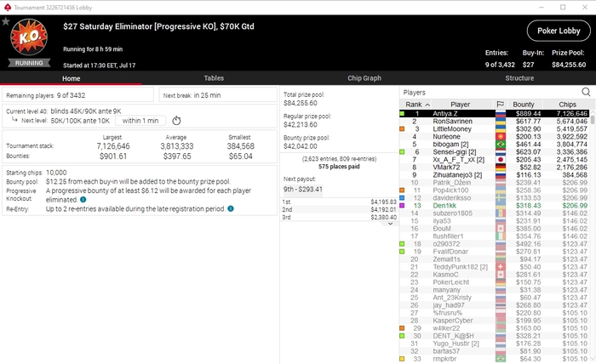
Task: Select player RonSavrinen
Action: click(494, 121)
